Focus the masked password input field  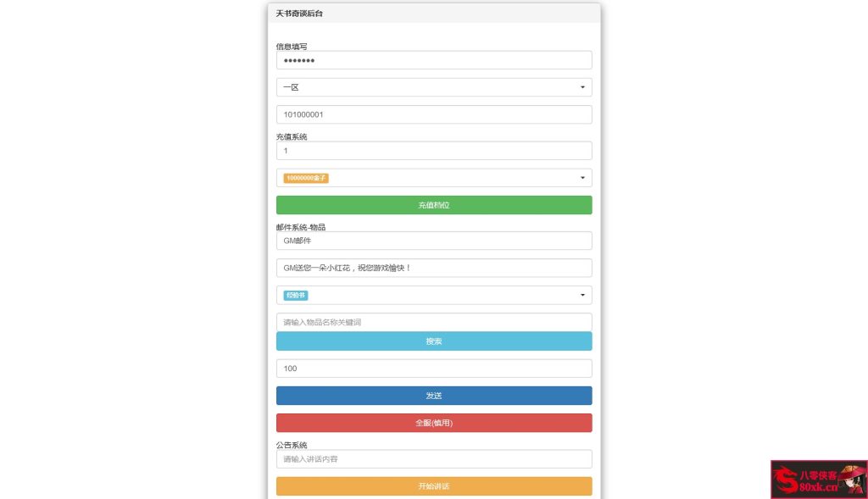pyautogui.click(x=434, y=60)
